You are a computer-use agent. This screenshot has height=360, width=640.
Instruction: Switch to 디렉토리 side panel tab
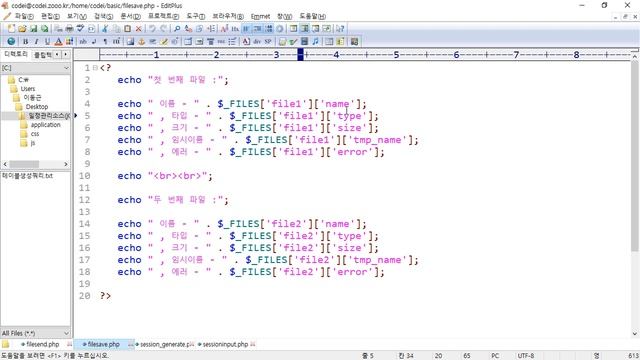pyautogui.click(x=16, y=54)
